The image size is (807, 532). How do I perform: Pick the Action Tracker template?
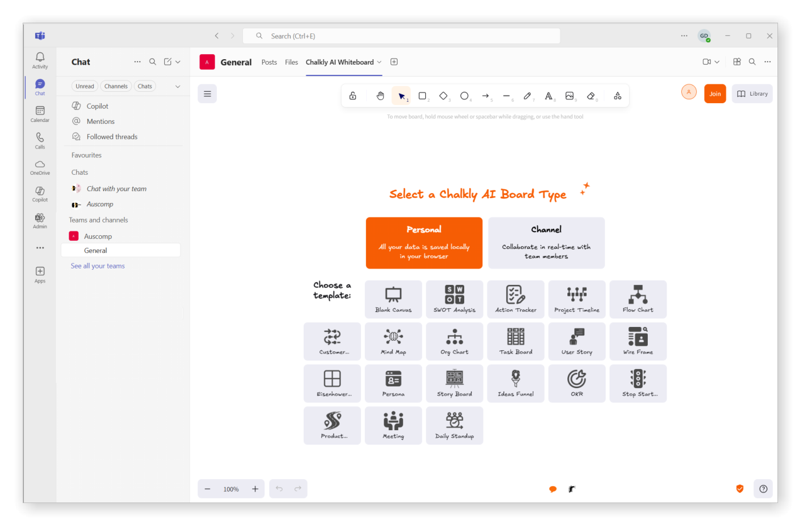(515, 299)
